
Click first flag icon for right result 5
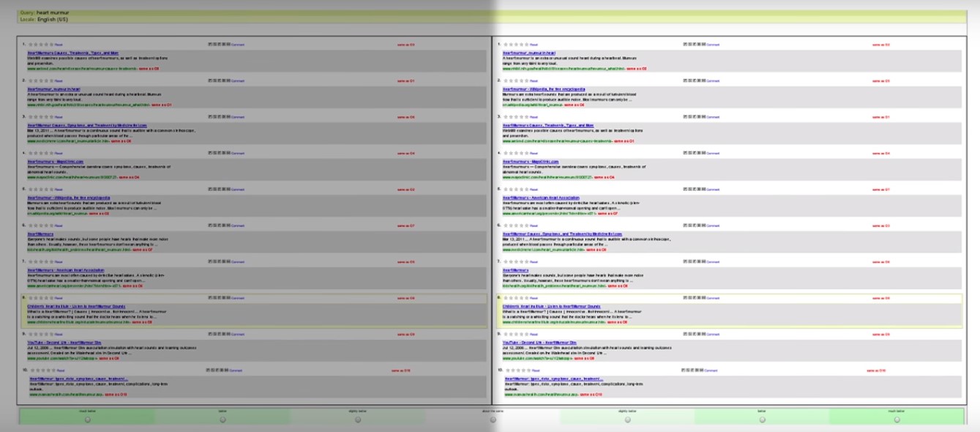pyautogui.click(x=685, y=189)
